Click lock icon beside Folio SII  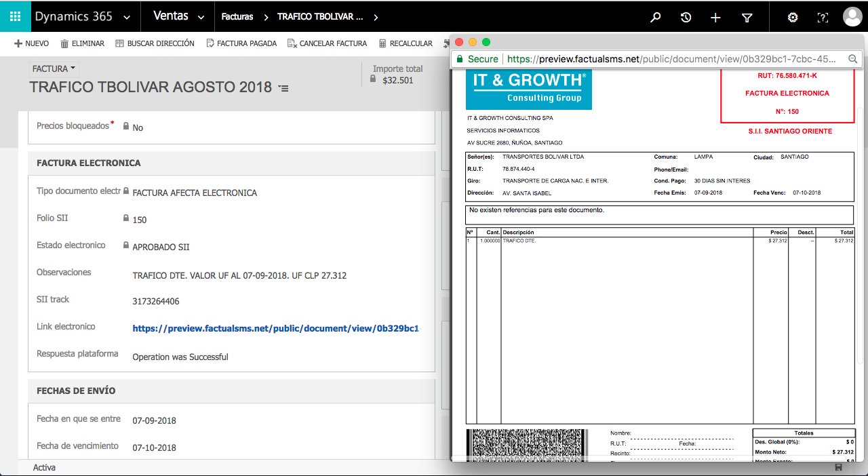pyautogui.click(x=126, y=218)
